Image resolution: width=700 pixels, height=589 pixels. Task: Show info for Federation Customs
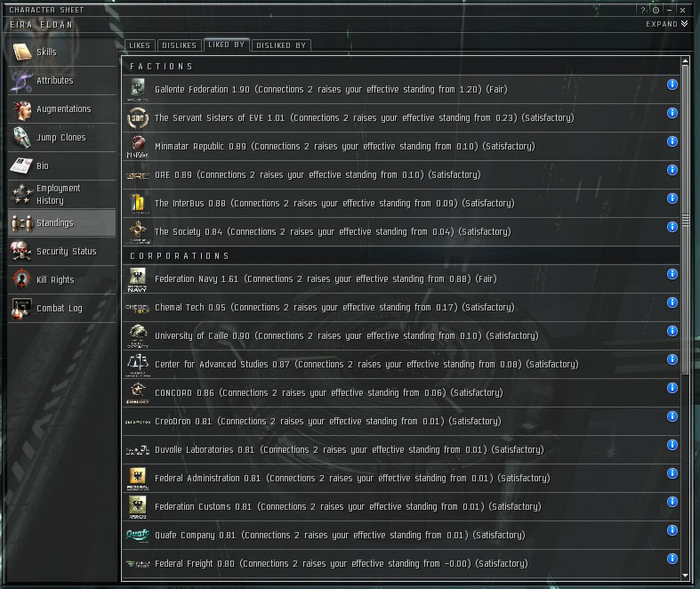point(672,502)
